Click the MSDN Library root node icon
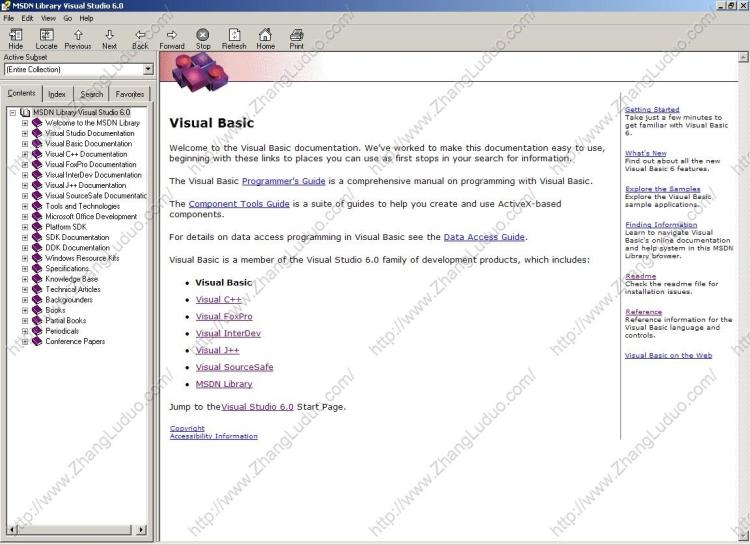The image size is (750, 545). [x=25, y=112]
